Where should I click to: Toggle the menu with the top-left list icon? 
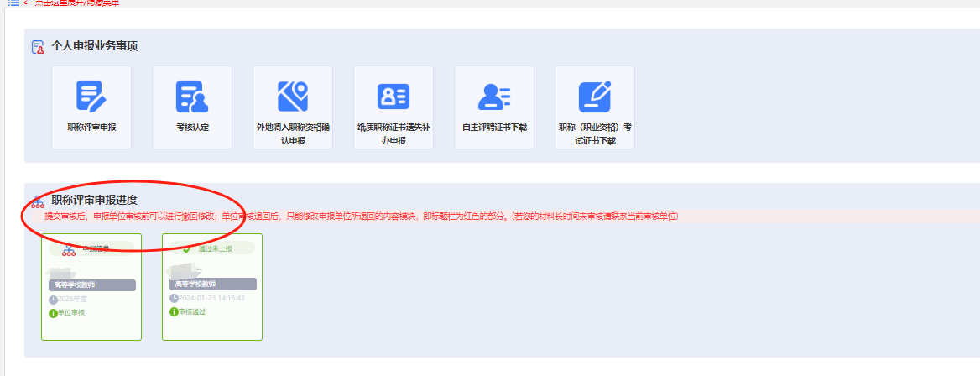pos(13,3)
